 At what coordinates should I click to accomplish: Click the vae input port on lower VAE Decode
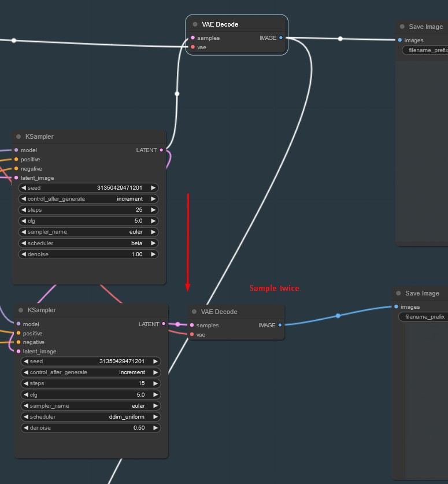coord(192,334)
